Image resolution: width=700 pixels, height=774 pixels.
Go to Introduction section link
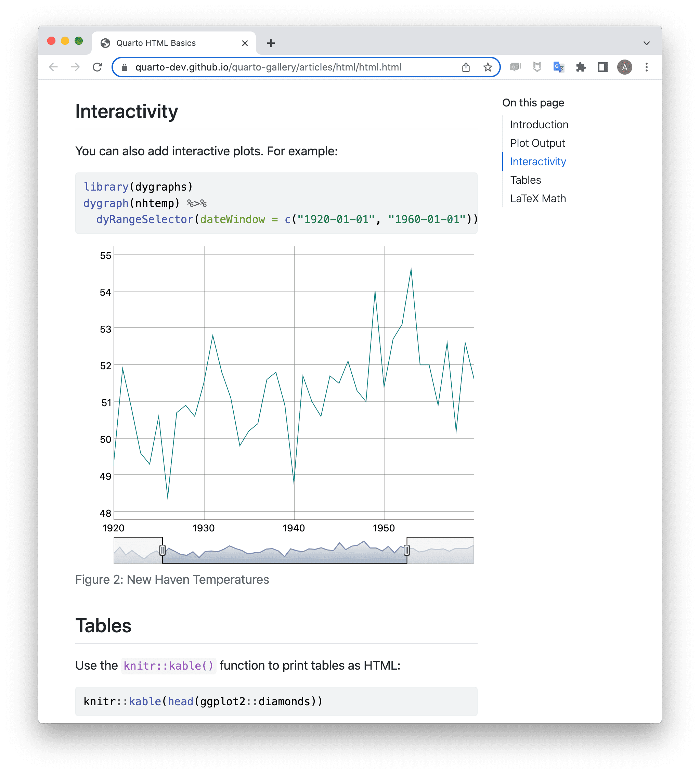(539, 125)
